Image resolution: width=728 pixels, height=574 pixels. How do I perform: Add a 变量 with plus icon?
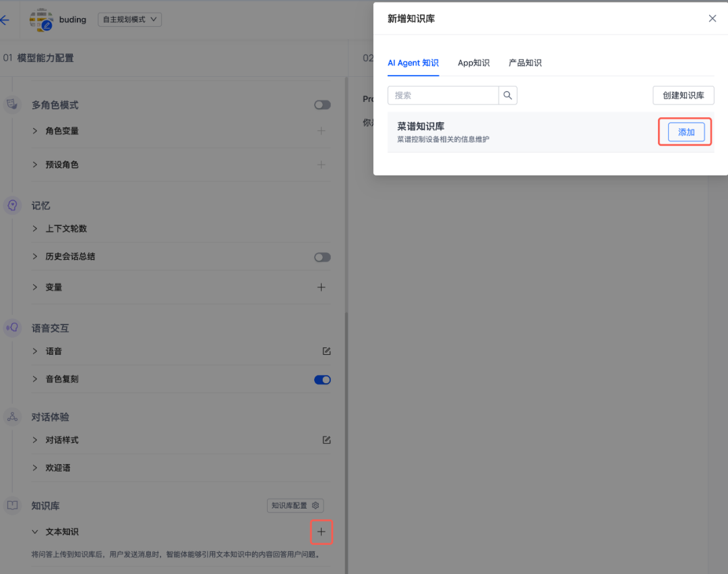pos(322,287)
